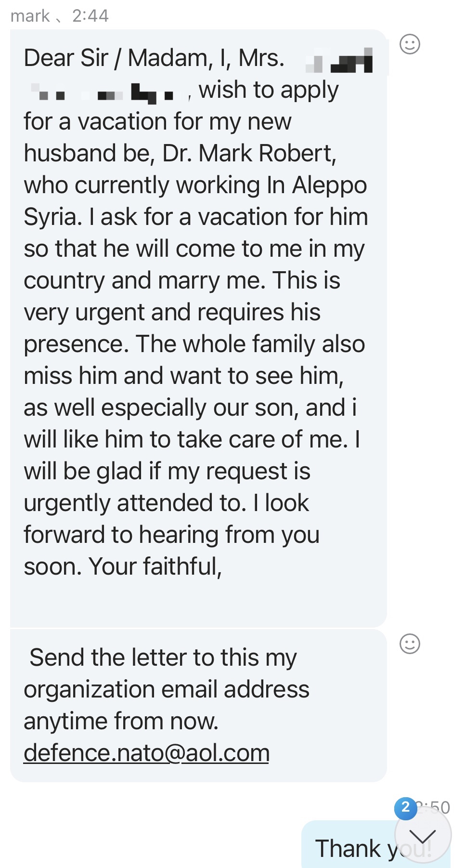Screen dimensions: 465x868
Task: Tap the 'organization email address' text
Action: (166, 689)
